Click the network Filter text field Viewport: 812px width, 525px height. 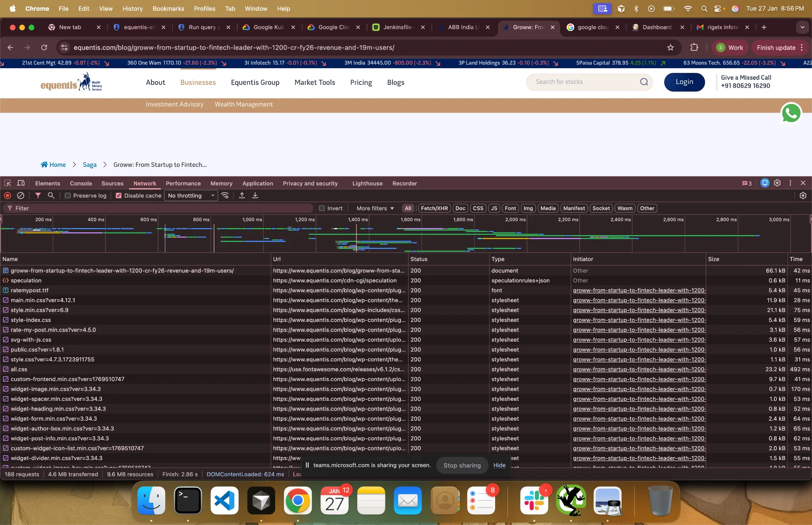coord(158,208)
